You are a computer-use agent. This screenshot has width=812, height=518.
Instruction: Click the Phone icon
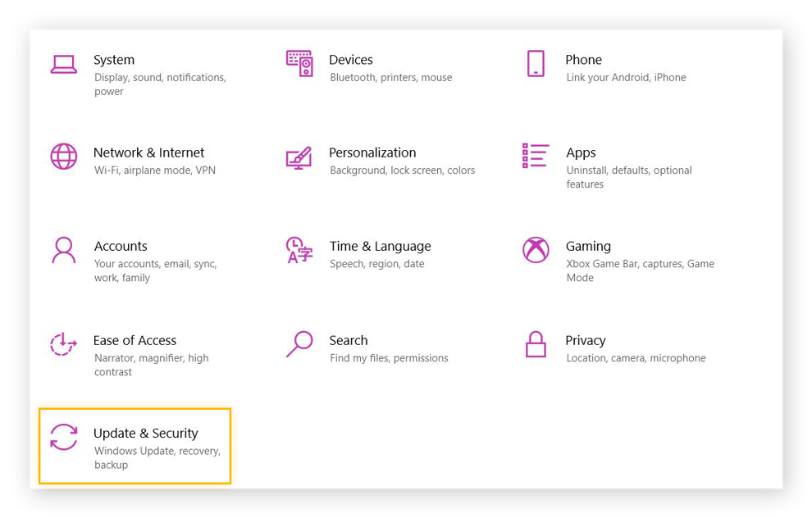(536, 64)
